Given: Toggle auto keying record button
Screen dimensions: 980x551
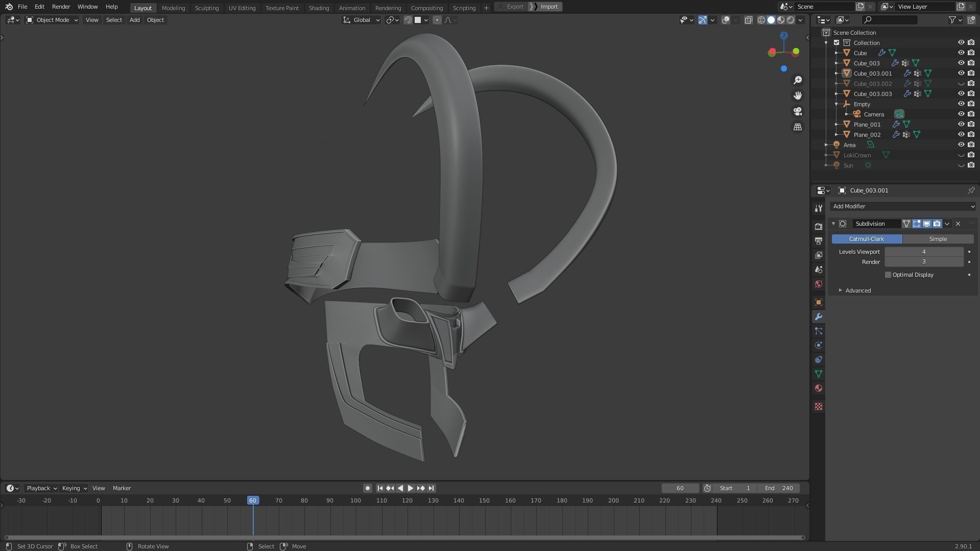Looking at the screenshot, I should pos(367,488).
